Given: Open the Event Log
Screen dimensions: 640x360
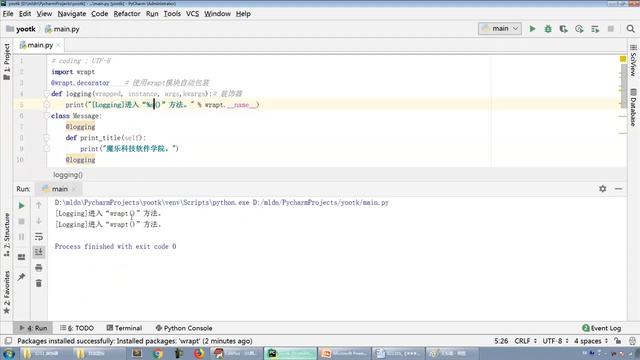Looking at the screenshot, I should 602,328.
